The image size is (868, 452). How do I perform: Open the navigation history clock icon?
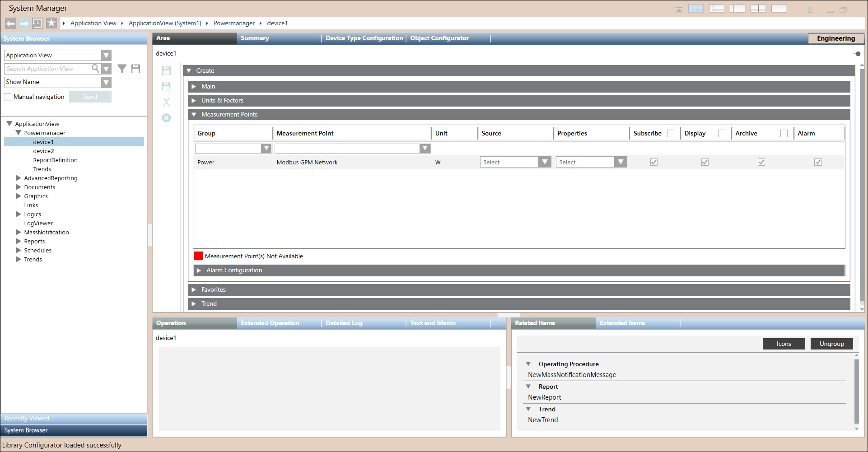pyautogui.click(x=38, y=23)
